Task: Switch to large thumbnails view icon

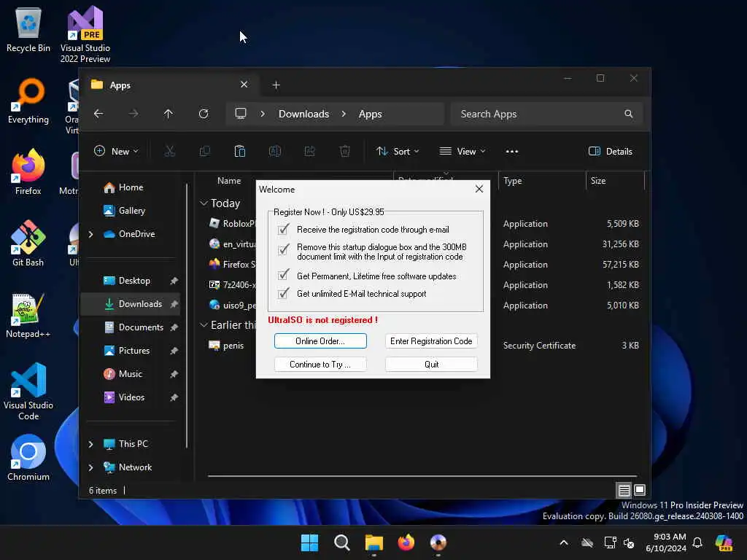Action: pos(640,489)
